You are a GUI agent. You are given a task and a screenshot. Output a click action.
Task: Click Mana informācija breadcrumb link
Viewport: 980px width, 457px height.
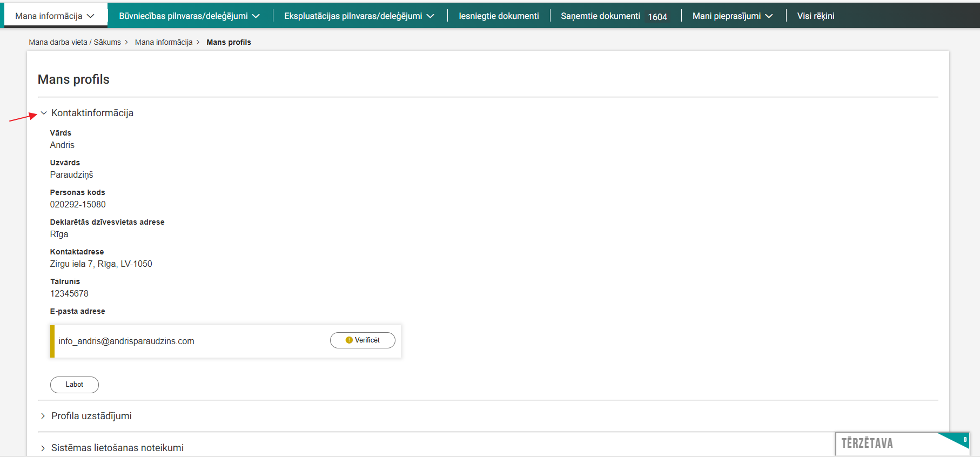coord(163,42)
